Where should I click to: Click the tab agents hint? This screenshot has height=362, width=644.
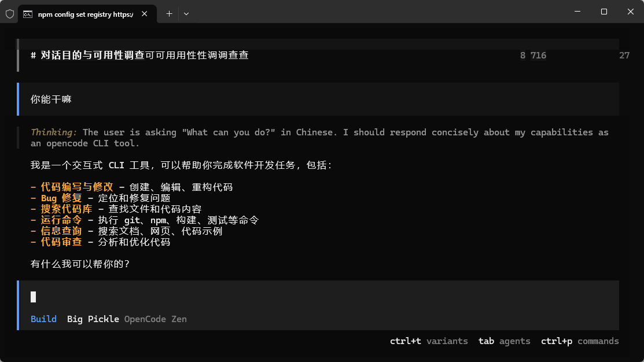pos(504,341)
